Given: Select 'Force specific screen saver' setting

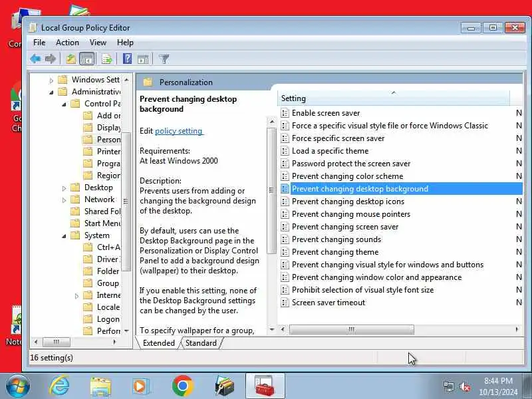Looking at the screenshot, I should pos(338,138).
